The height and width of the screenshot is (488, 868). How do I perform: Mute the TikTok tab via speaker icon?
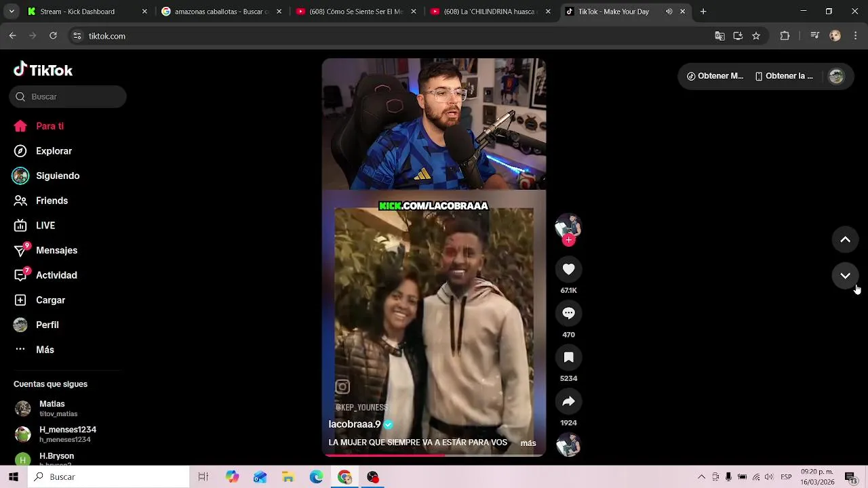tap(669, 12)
